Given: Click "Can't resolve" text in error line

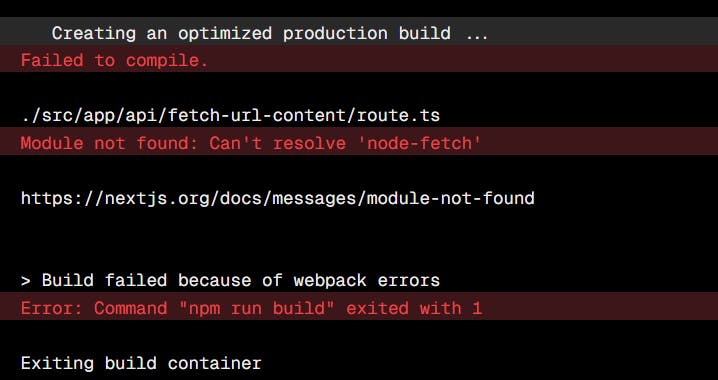Looking at the screenshot, I should coord(277,143).
